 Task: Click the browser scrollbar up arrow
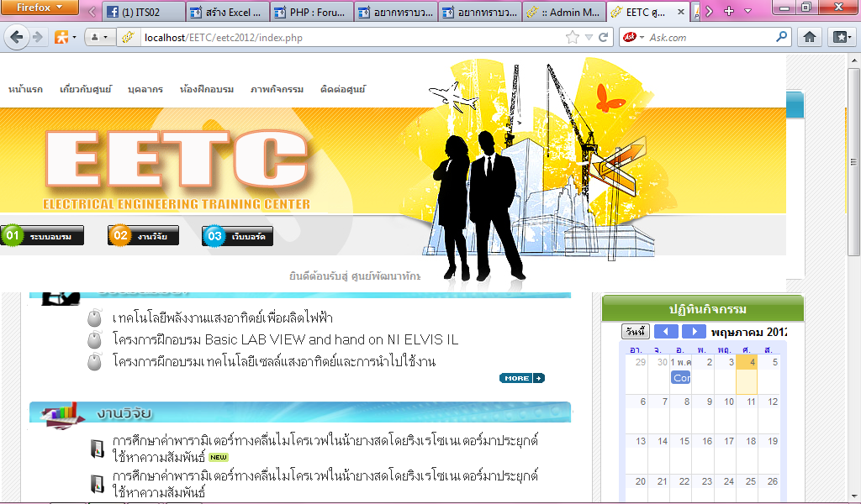tap(854, 60)
